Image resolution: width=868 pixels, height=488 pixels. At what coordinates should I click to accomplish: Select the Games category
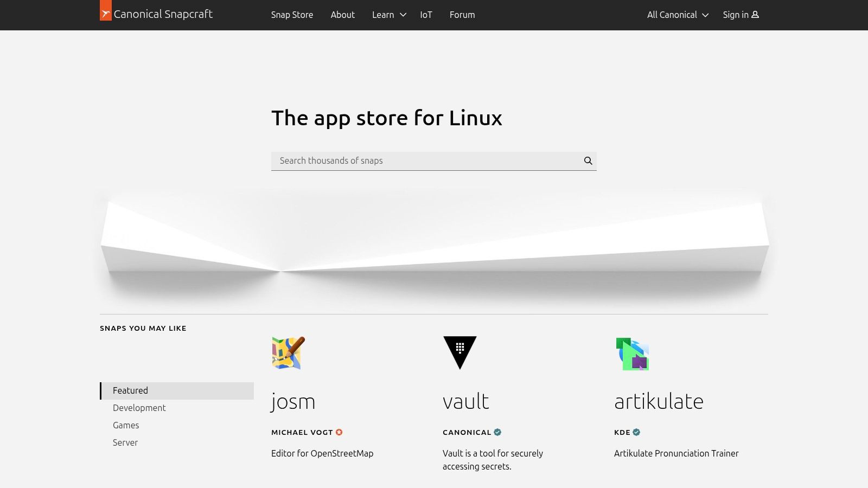pos(126,425)
